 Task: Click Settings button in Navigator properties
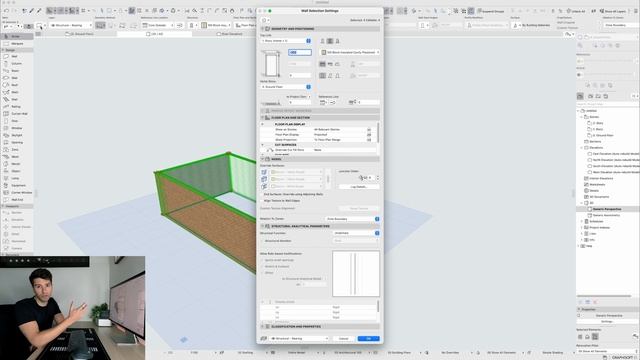coord(607,322)
